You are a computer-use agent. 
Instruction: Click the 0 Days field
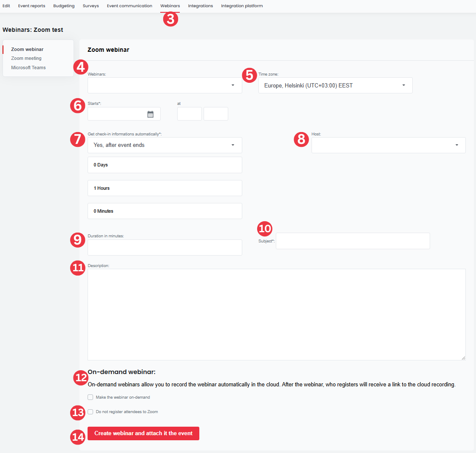pos(165,165)
